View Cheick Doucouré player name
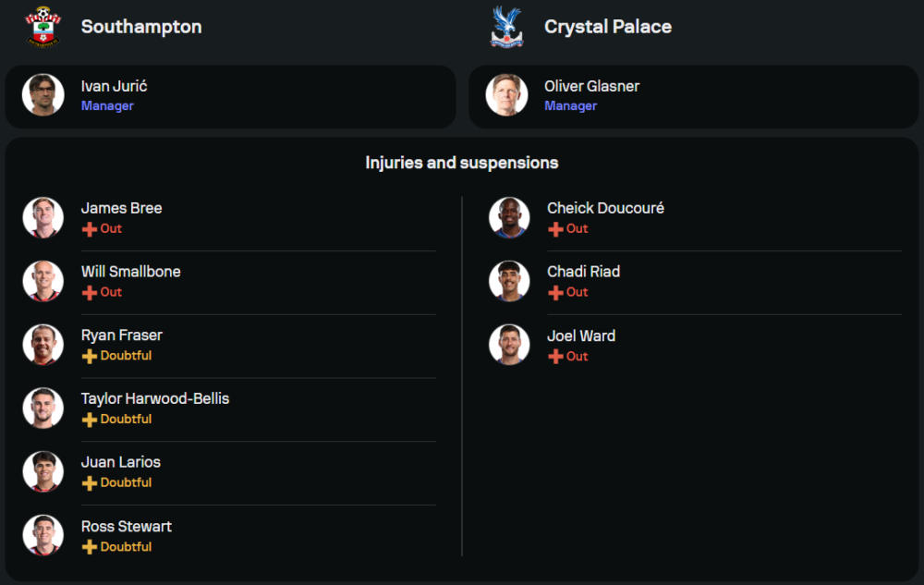Viewport: 924px width, 585px height. [605, 209]
